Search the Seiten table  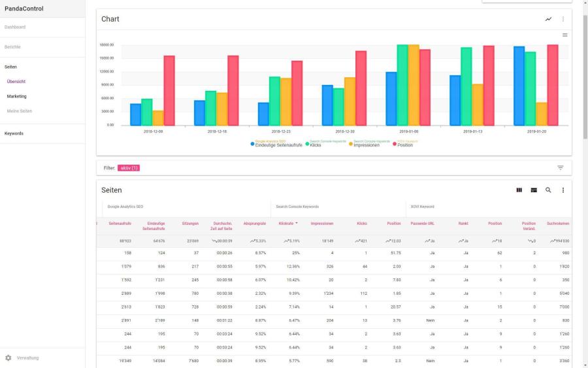coord(548,190)
